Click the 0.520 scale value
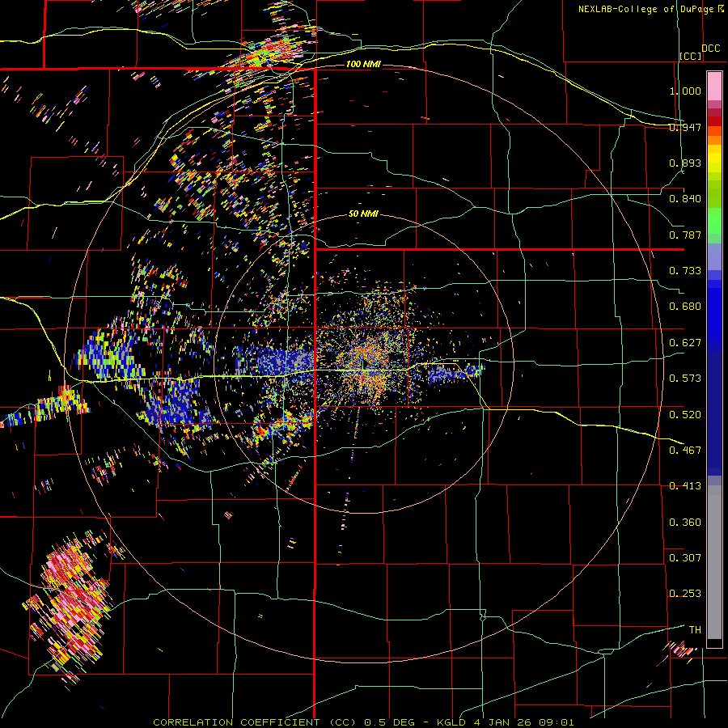This screenshot has width=728, height=728. (x=685, y=414)
